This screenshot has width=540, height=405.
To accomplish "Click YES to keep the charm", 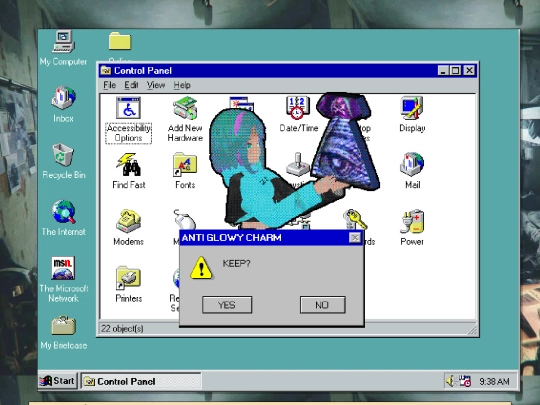I will coord(227,305).
